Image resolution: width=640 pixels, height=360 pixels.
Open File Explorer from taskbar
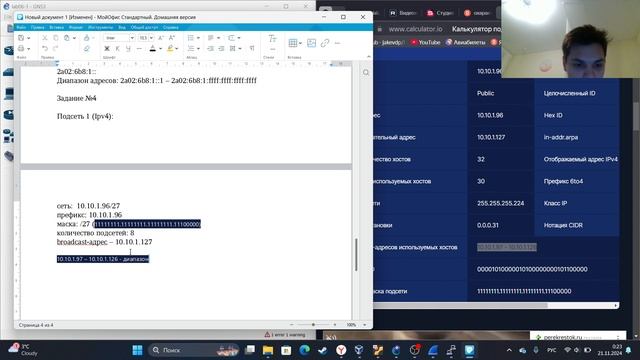[268, 350]
